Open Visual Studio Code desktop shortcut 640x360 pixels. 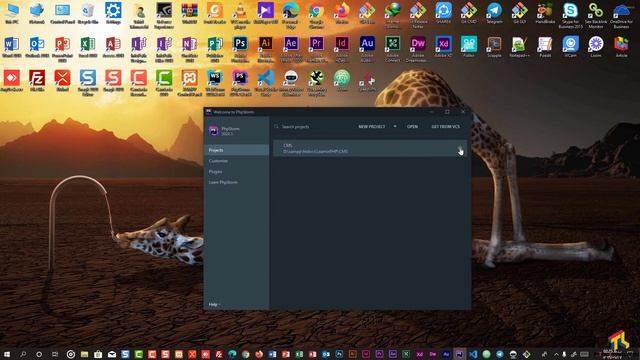click(265, 83)
